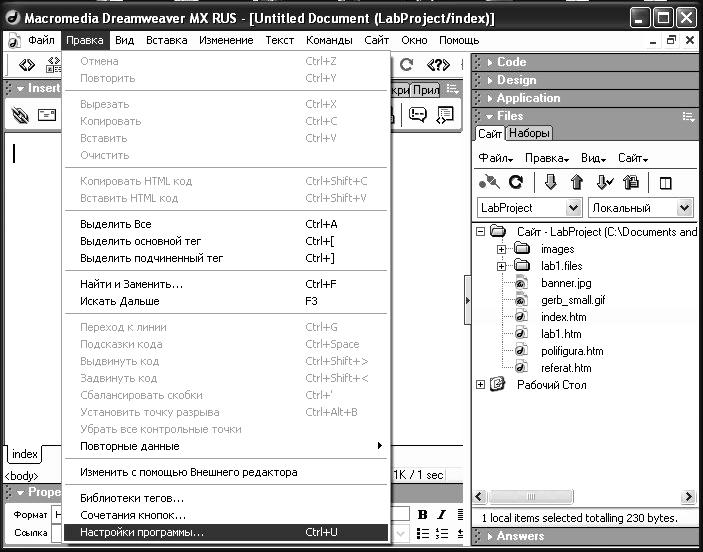Collapse the Files panel group
This screenshot has width=703, height=552.
pos(490,117)
